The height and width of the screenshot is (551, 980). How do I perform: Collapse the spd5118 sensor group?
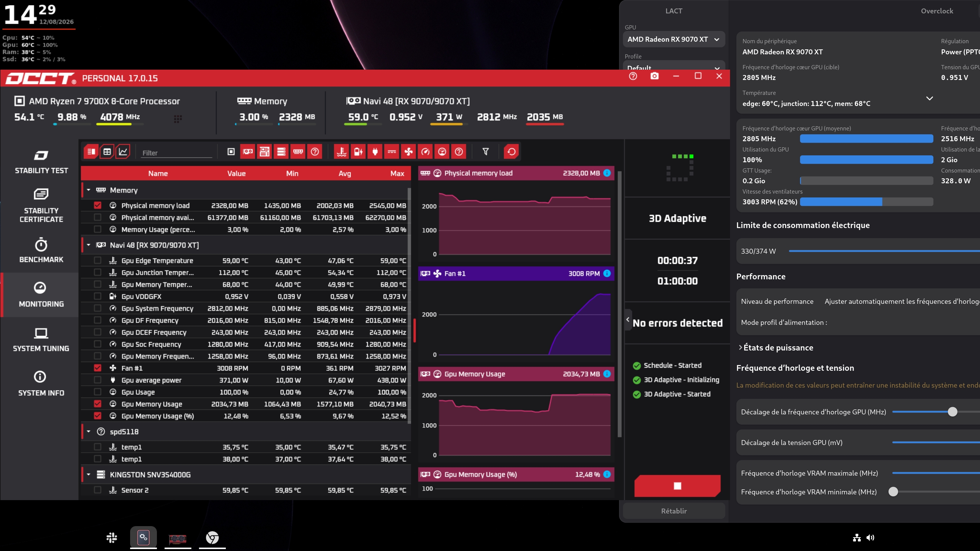coord(88,432)
